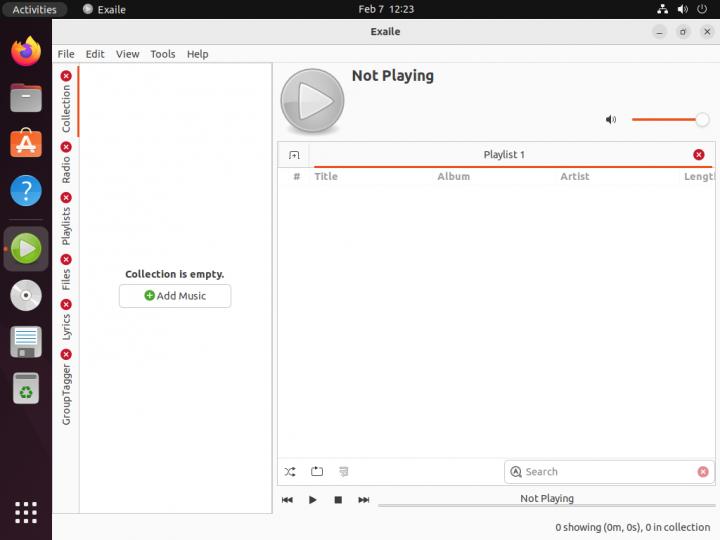
Task: Mute audio via the speaker icon
Action: (x=611, y=120)
